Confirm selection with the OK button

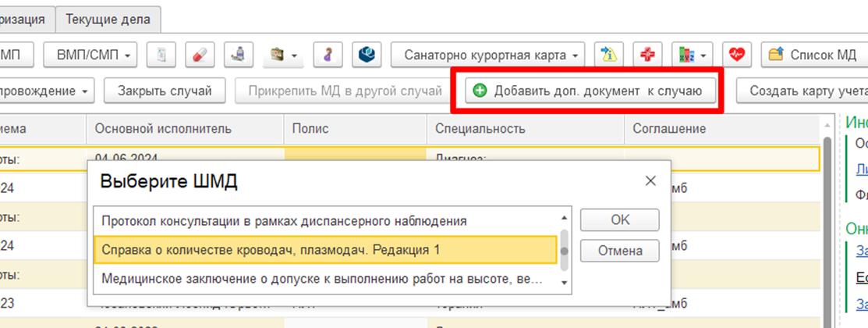point(620,220)
